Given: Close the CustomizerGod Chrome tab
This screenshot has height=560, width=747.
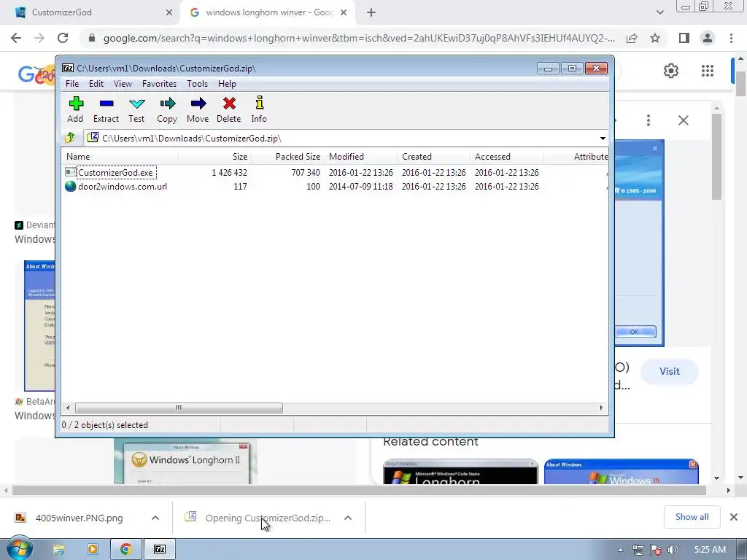Looking at the screenshot, I should (169, 12).
